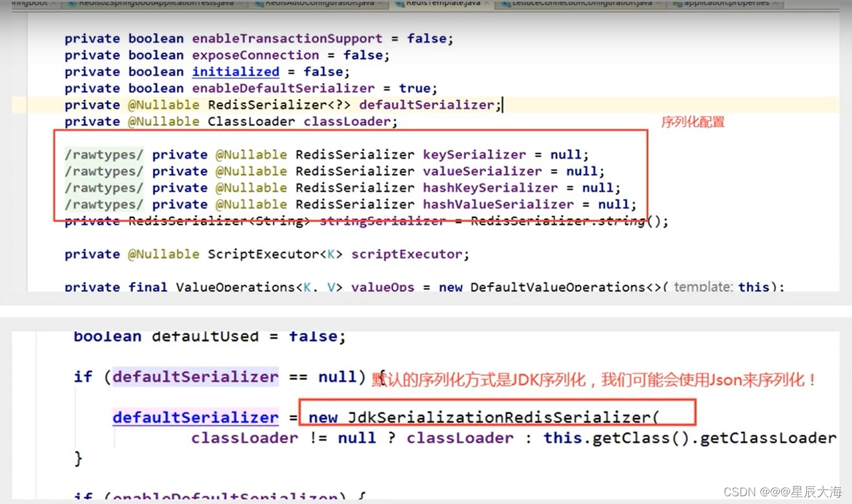Image resolution: width=852 pixels, height=504 pixels.
Task: Click the exposeConnection field name
Action: (256, 55)
